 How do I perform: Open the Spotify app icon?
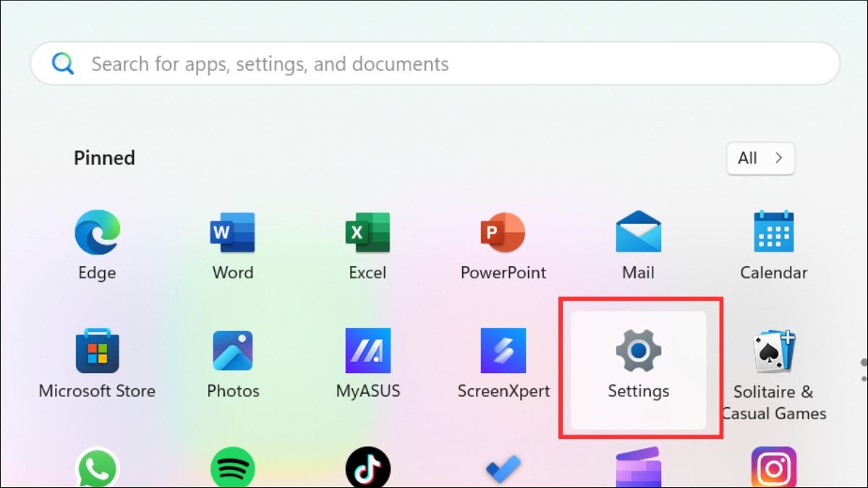pos(232,468)
